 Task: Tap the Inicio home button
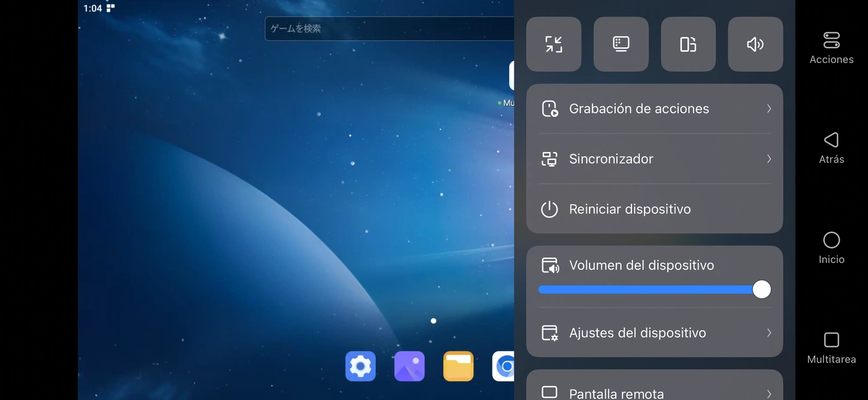pos(832,248)
